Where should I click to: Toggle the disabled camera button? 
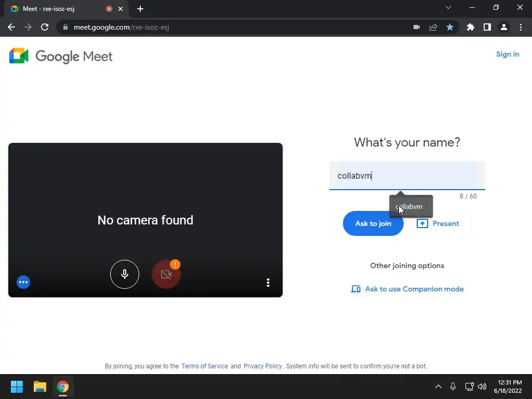[166, 274]
